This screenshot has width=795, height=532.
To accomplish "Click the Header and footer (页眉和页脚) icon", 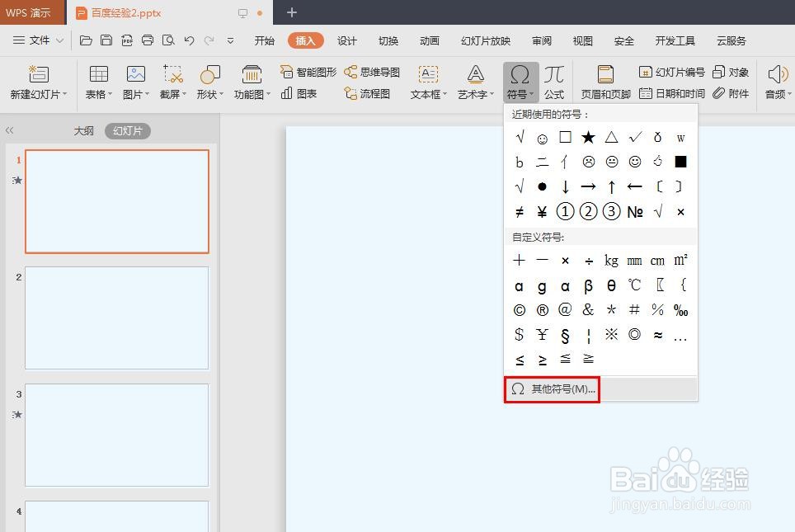I will click(x=606, y=74).
